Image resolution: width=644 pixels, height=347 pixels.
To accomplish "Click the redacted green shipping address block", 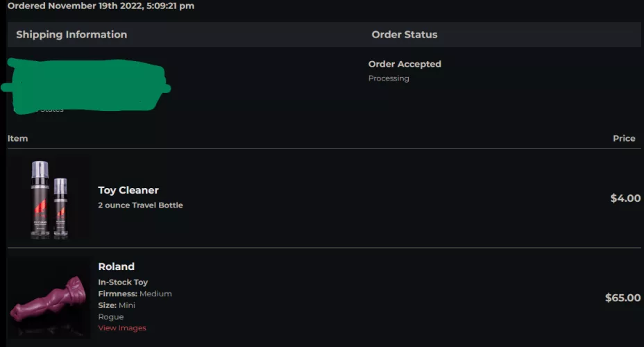I will (87, 85).
